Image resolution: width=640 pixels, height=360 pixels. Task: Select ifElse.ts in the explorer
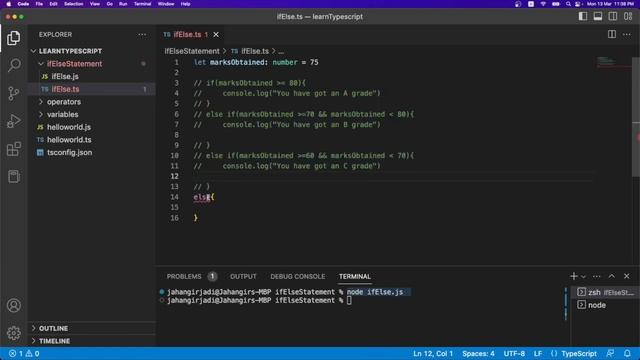click(92, 89)
